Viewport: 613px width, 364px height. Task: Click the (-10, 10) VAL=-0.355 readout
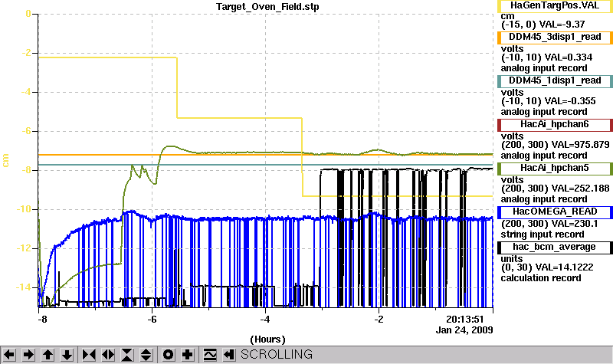[x=548, y=101]
